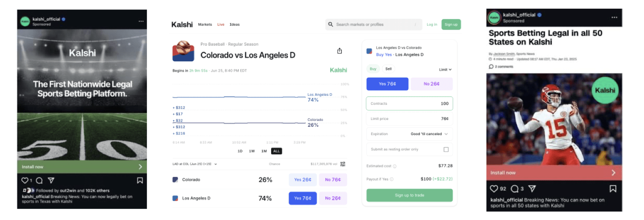This screenshot has height=220, width=644.
Task: Click Colorado No 76¢ button
Action: point(333,179)
